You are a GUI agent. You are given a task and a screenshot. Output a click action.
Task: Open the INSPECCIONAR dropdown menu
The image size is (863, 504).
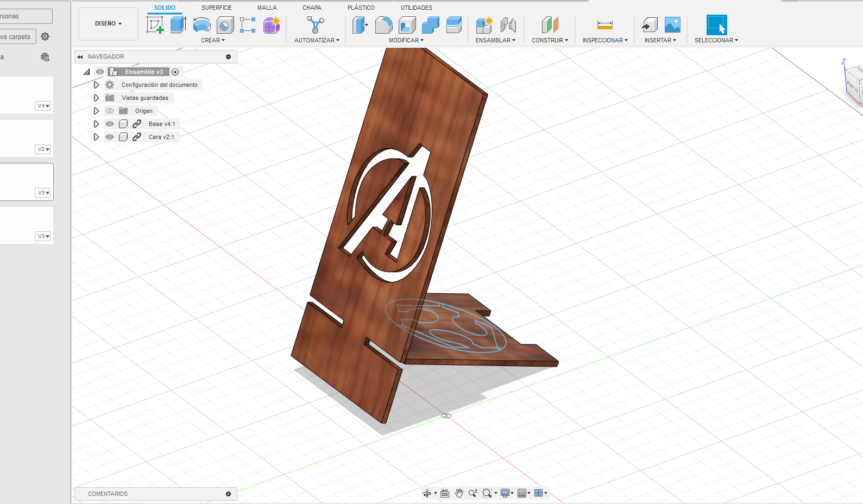click(x=605, y=40)
